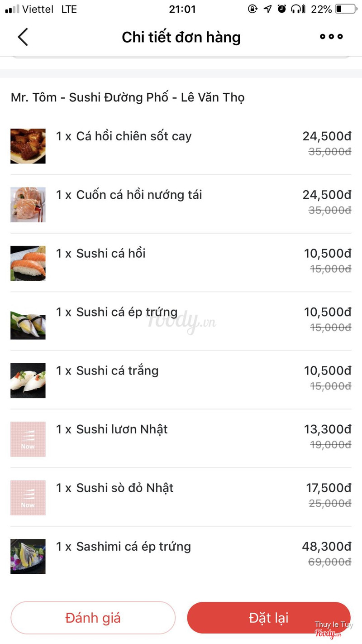Tap the Now placeholder icon for Sushi lươn Nhật
The width and height of the screenshot is (362, 644).
[28, 439]
